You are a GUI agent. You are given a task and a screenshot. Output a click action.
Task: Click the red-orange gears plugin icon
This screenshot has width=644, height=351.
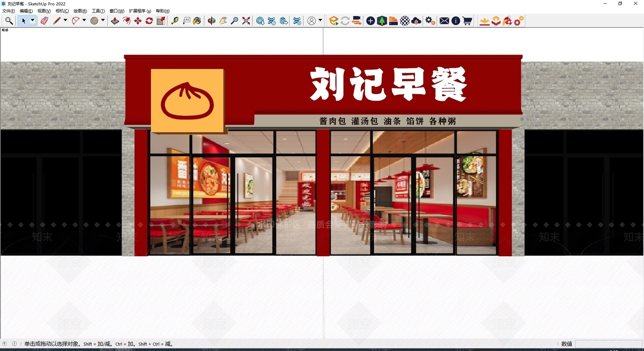click(519, 21)
